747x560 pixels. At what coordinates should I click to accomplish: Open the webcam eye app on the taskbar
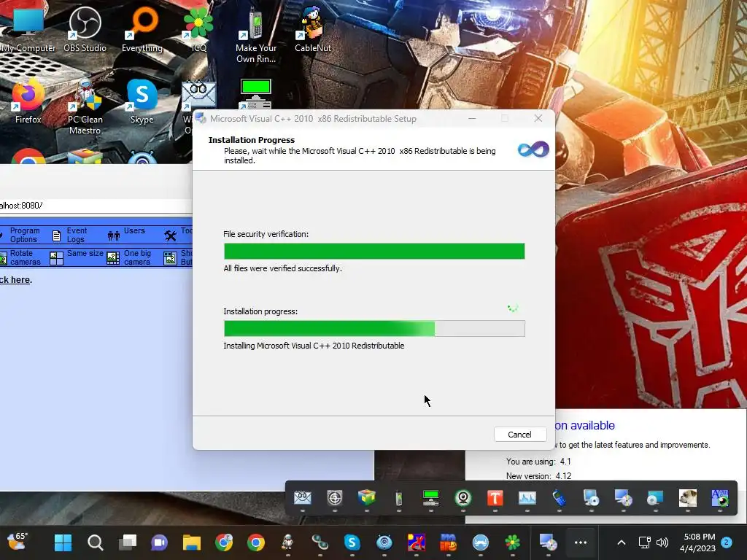pyautogui.click(x=384, y=542)
